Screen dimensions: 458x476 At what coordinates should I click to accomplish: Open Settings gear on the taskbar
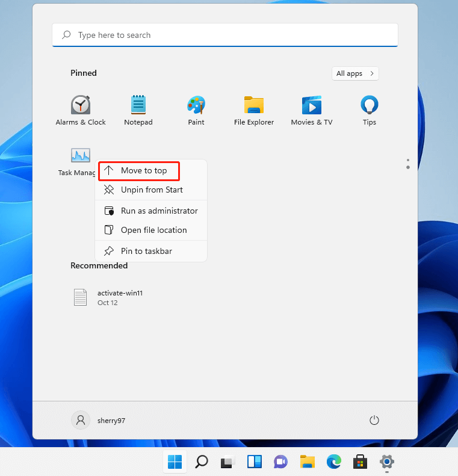(386, 462)
